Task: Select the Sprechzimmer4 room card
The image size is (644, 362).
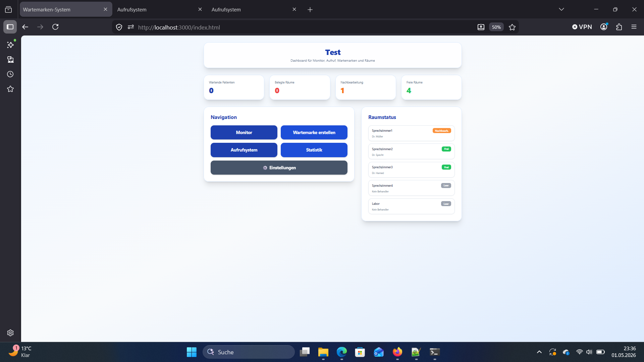Action: pyautogui.click(x=411, y=188)
